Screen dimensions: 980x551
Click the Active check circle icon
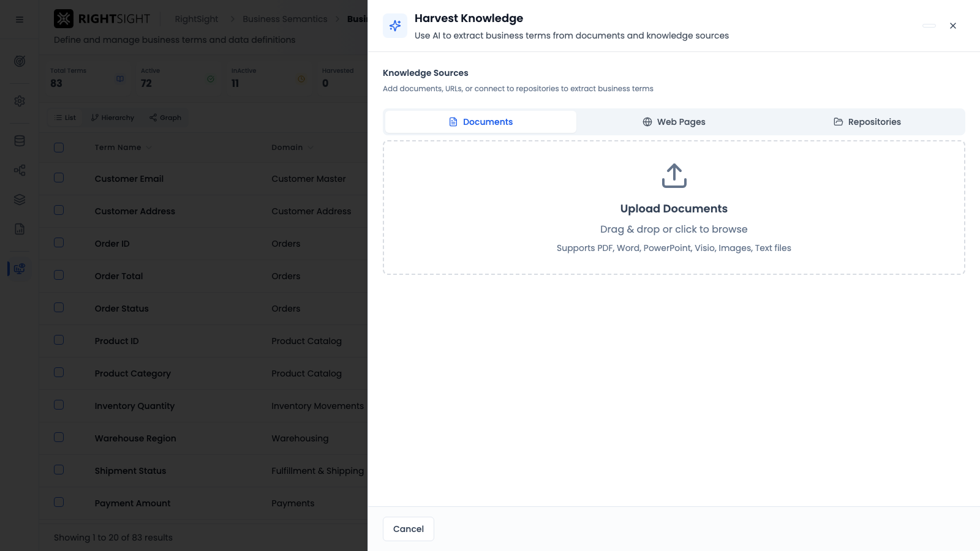[211, 79]
